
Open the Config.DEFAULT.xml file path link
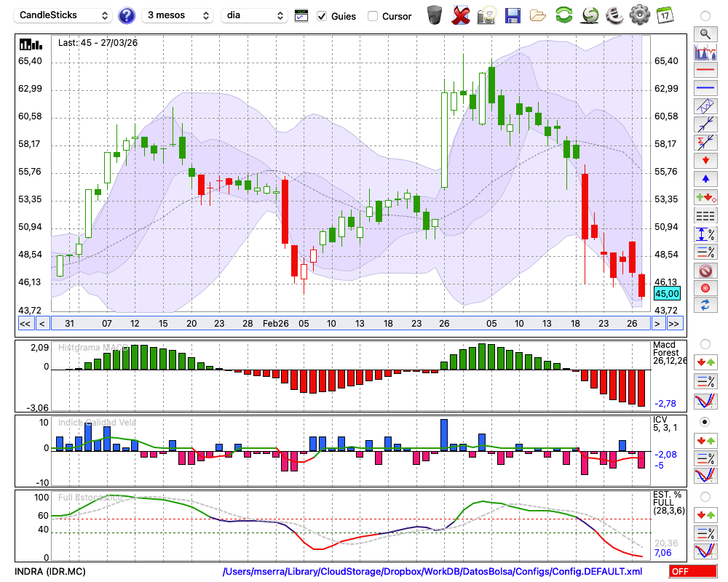[x=432, y=572]
